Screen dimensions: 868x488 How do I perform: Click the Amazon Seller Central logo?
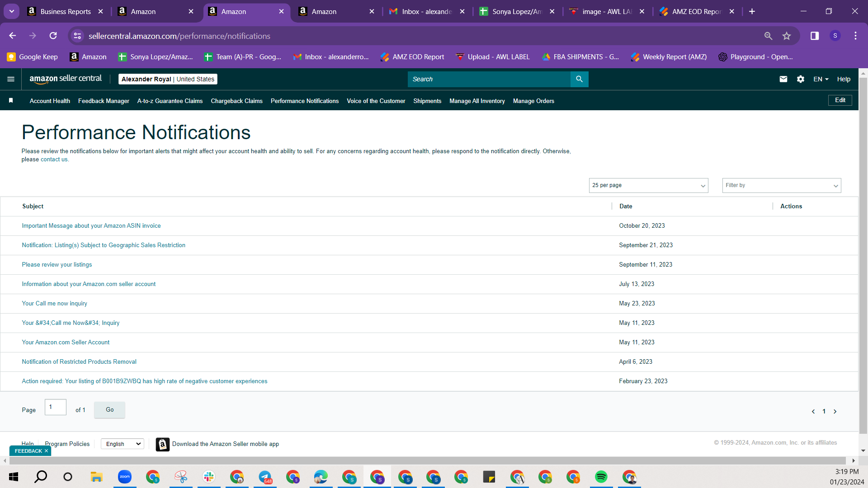click(x=66, y=79)
